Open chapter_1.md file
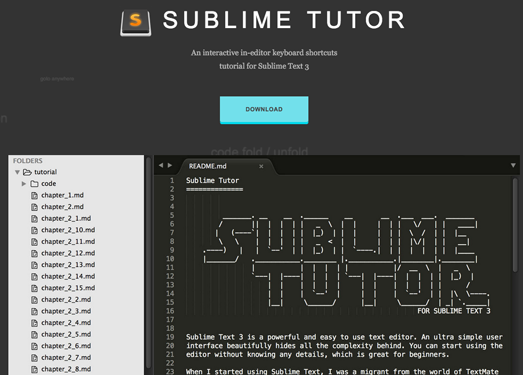Image resolution: width=523 pixels, height=375 pixels. pyautogui.click(x=62, y=195)
